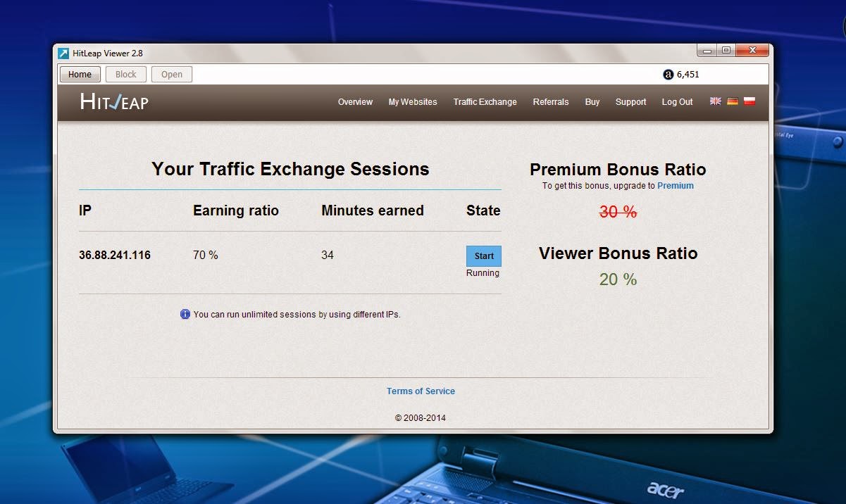Open the Traffic Exchange page
This screenshot has height=504, width=846.
485,102
